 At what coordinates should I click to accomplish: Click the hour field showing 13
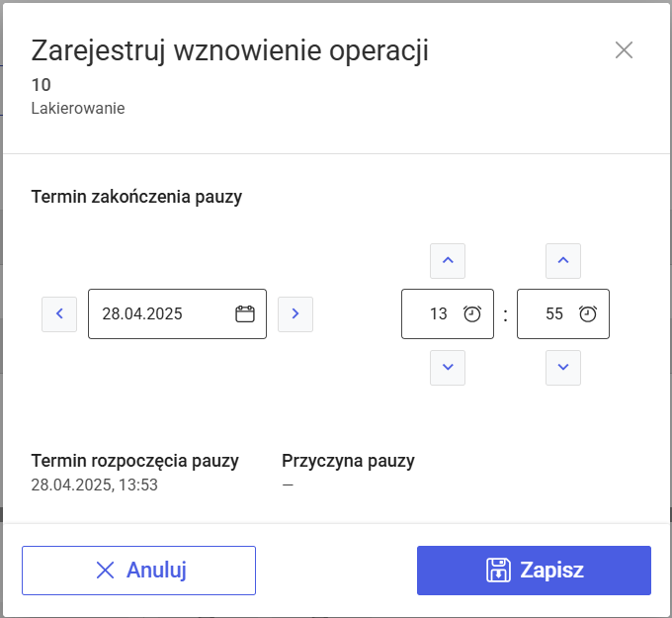[x=436, y=314]
